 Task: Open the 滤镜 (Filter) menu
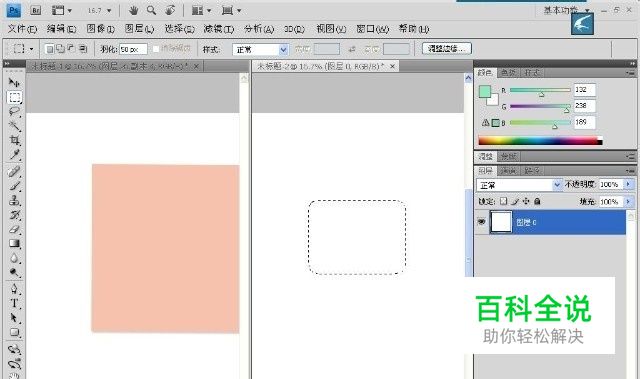click(219, 29)
